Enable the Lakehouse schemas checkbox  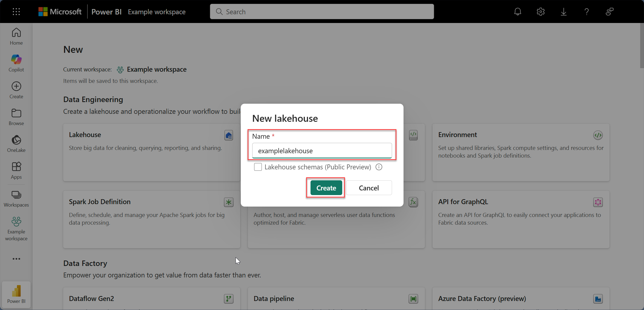258,167
